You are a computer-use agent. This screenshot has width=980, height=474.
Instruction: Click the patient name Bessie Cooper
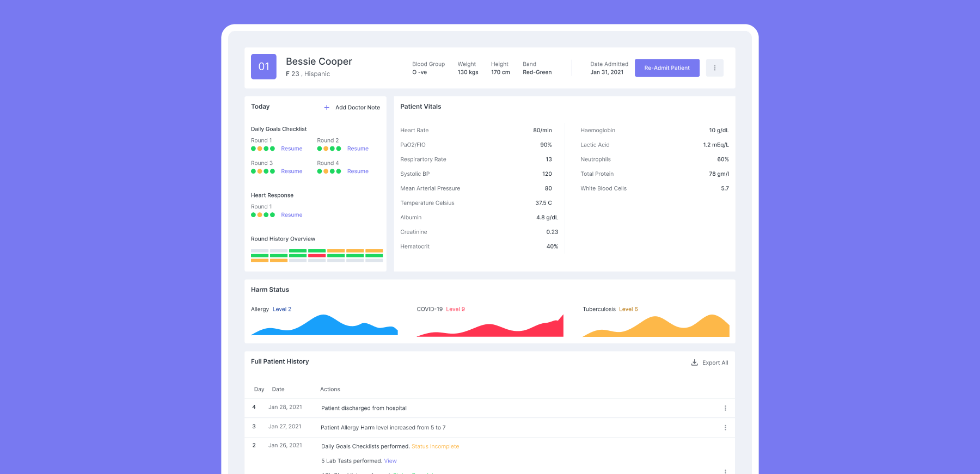319,61
